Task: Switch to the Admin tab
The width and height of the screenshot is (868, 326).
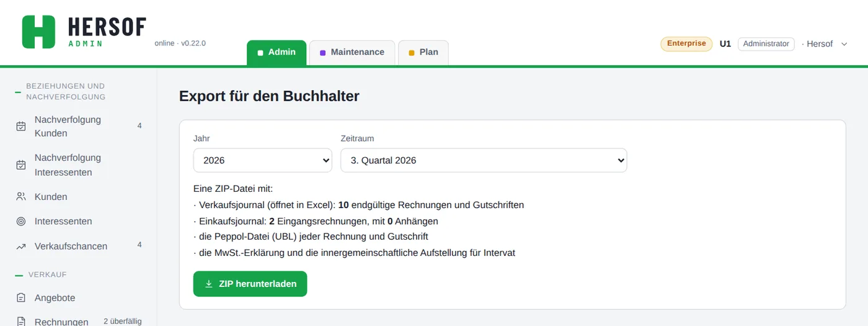Action: coord(277,53)
